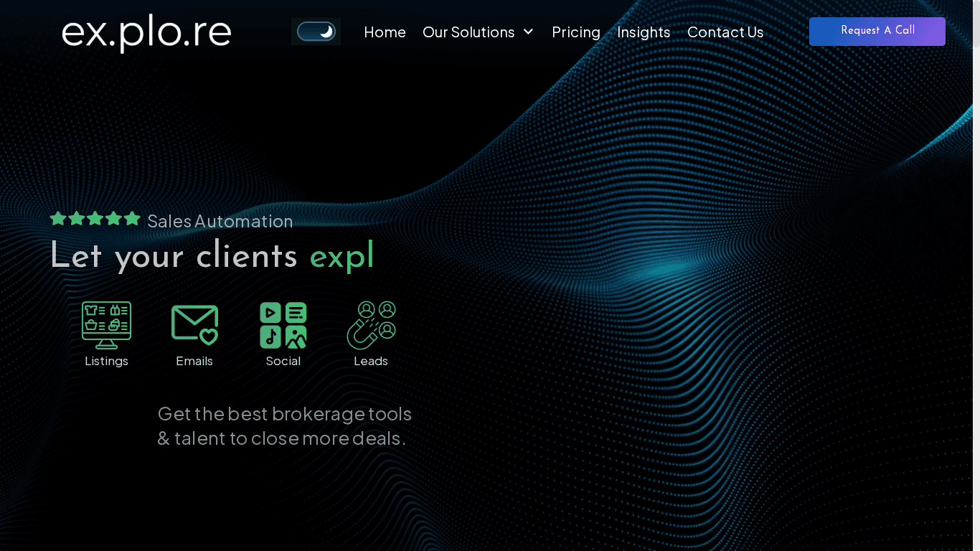
Task: Toggle the dark mode switch
Action: tap(316, 32)
